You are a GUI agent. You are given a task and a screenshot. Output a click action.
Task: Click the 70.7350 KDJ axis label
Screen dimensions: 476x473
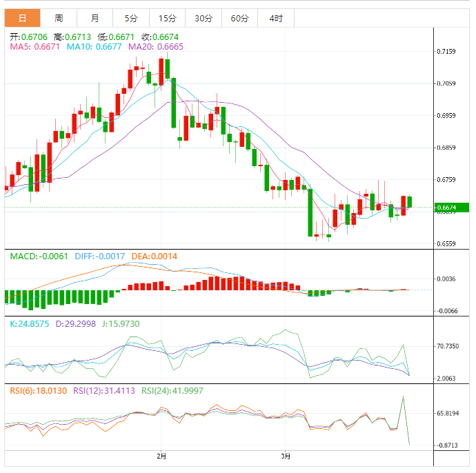click(x=448, y=346)
